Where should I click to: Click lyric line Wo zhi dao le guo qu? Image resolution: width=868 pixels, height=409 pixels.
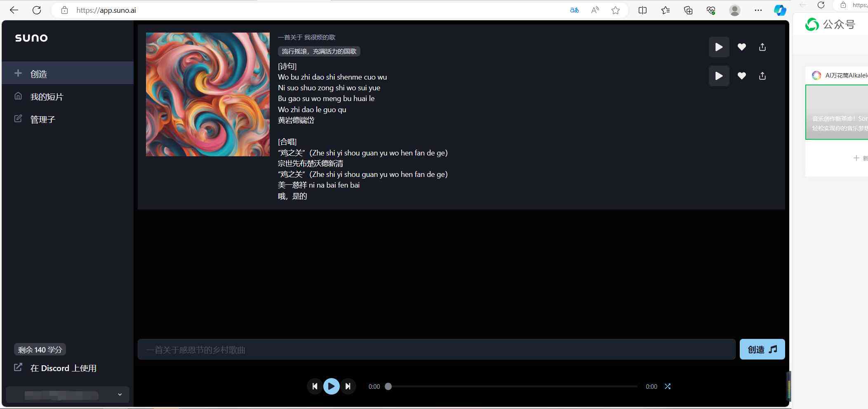pos(312,110)
